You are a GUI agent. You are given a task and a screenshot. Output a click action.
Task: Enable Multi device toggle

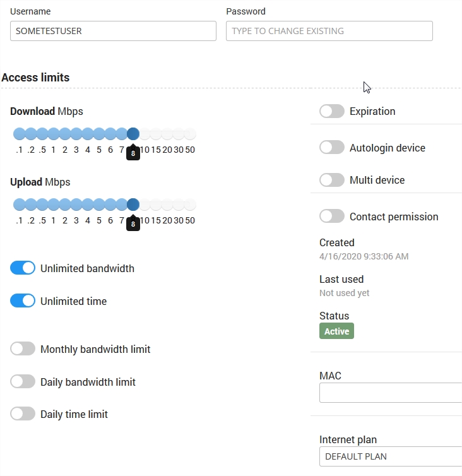pos(332,180)
